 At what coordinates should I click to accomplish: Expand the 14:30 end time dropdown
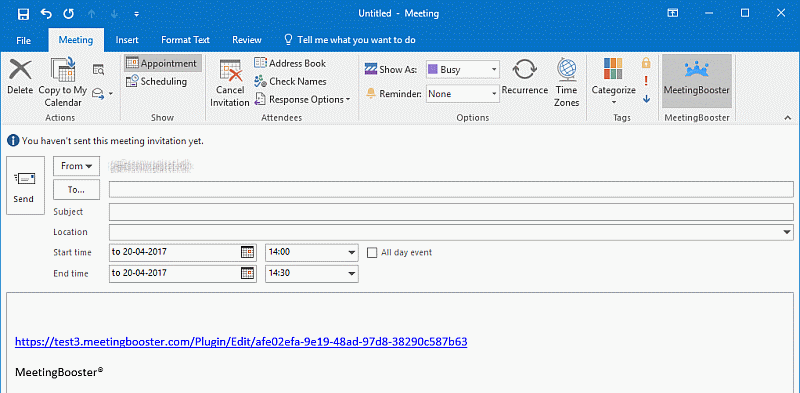coord(312,273)
